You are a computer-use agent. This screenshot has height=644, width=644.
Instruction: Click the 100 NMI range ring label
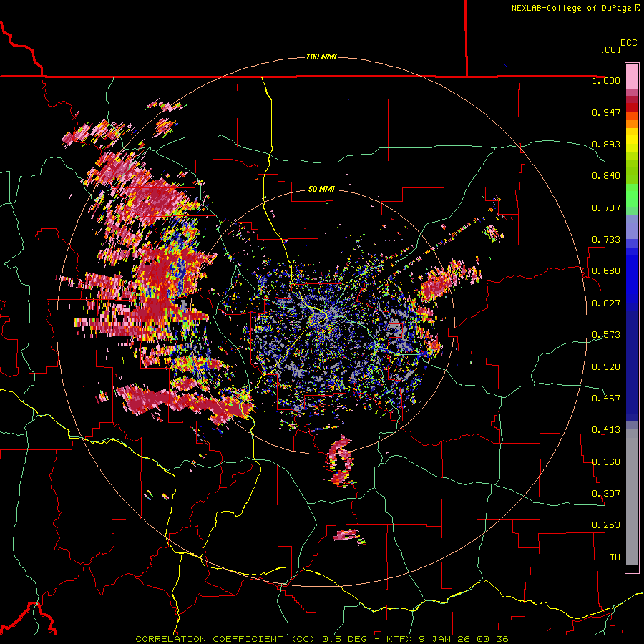[321, 57]
